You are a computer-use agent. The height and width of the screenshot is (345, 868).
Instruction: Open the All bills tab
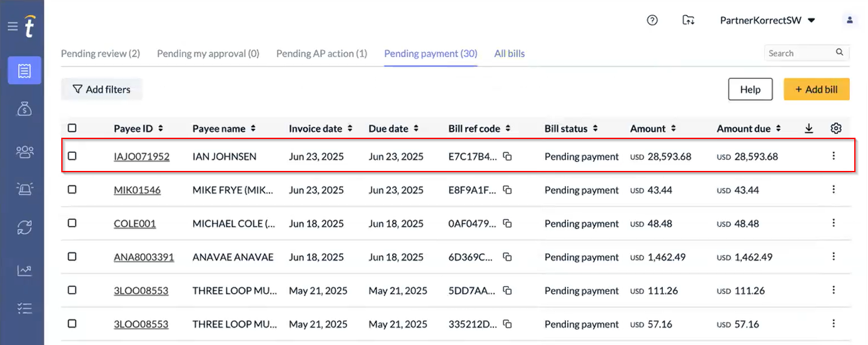509,54
